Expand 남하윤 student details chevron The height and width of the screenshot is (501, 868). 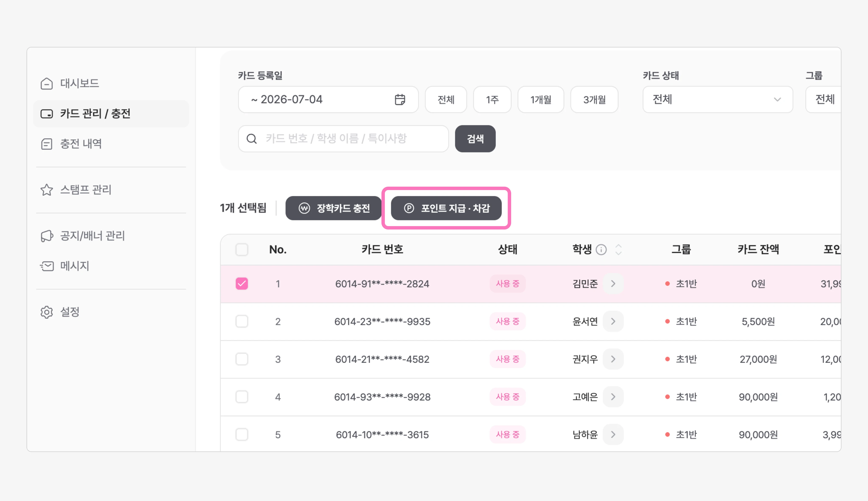613,434
